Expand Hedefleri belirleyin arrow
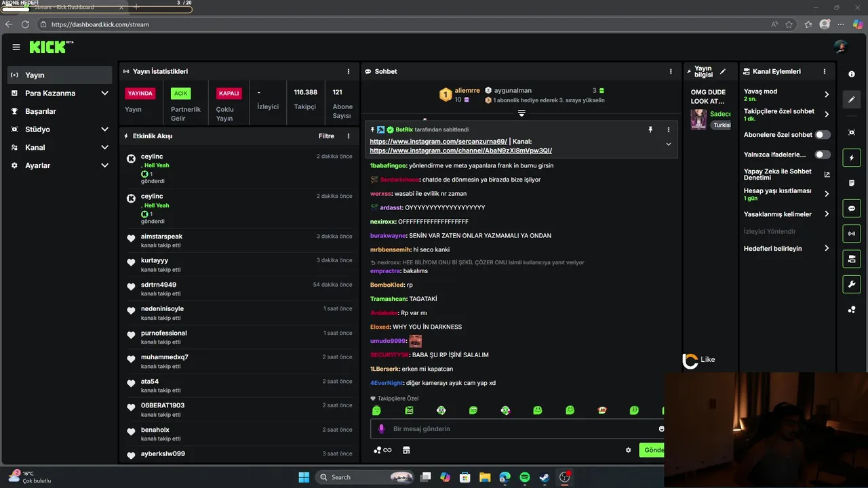Image resolution: width=868 pixels, height=488 pixels. point(827,249)
